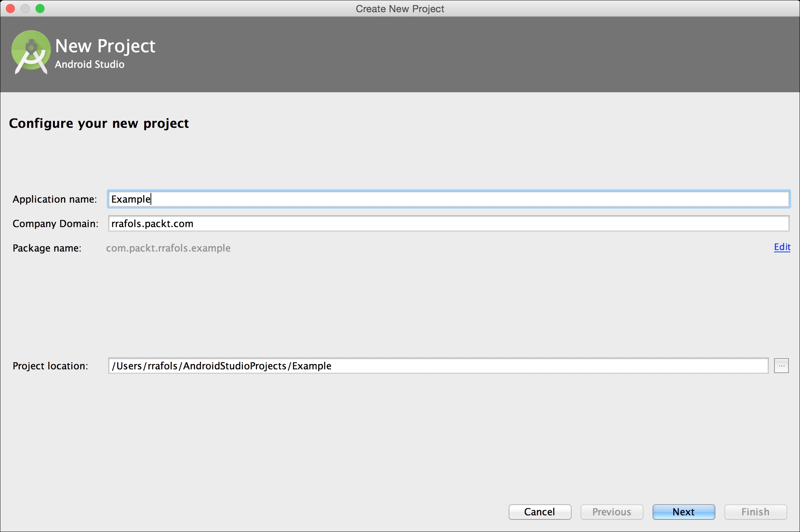The width and height of the screenshot is (800, 532).
Task: Click the green zoom window button
Action: pyautogui.click(x=40, y=9)
